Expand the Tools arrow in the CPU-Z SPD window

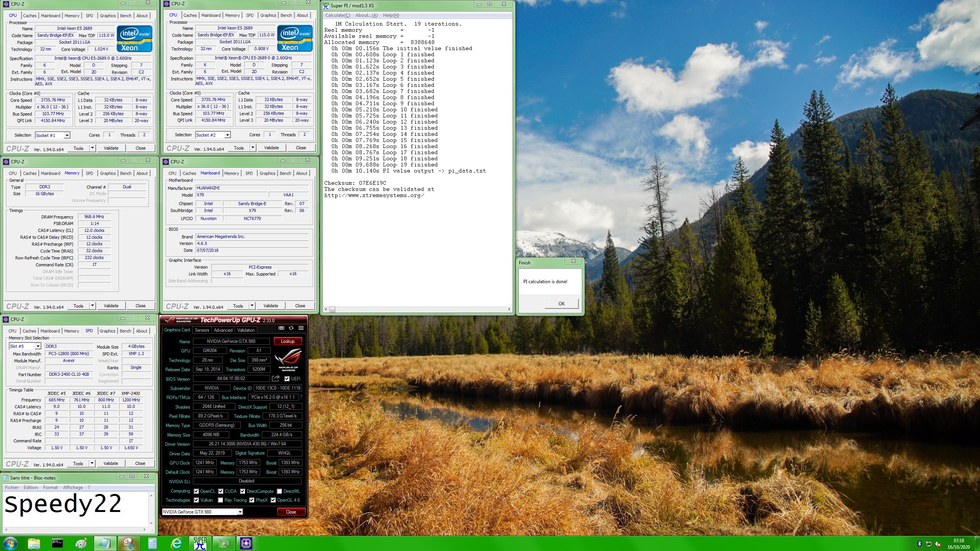tap(92, 463)
